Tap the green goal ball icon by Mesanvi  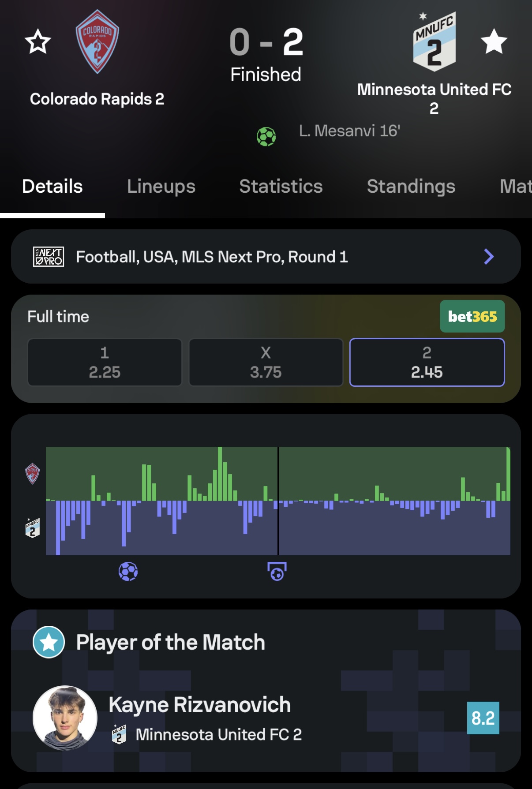(x=266, y=136)
